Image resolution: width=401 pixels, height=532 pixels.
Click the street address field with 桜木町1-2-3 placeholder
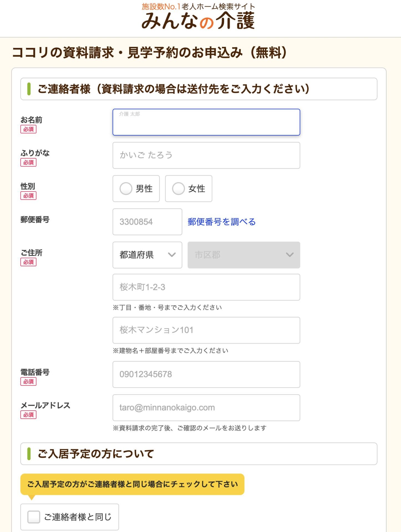(x=206, y=287)
